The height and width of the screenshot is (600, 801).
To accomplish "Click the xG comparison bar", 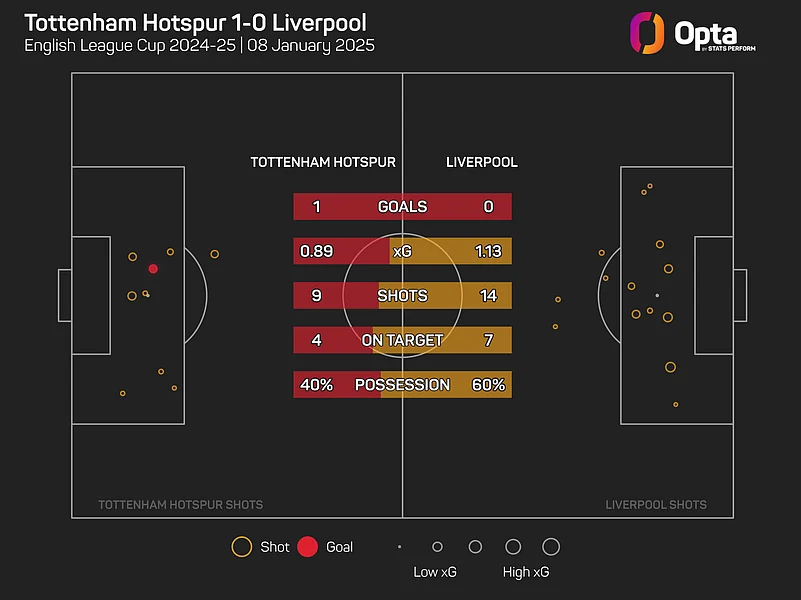I will 402,251.
